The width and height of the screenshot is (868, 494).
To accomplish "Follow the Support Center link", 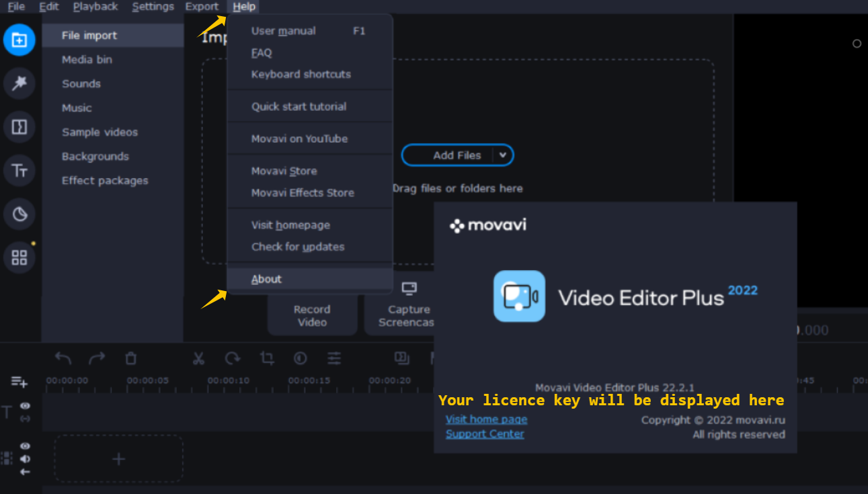I will coord(485,434).
